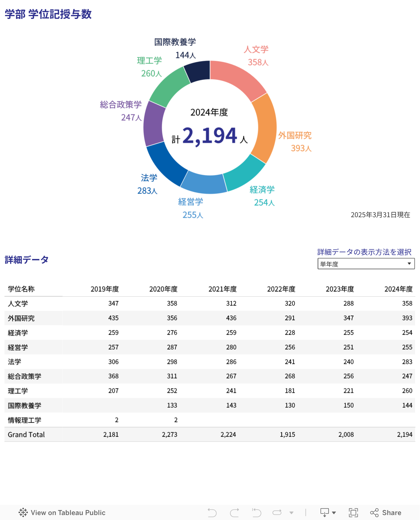
Task: Click the 368 cell for 総合政策学 in 2019年度
Action: click(x=114, y=376)
